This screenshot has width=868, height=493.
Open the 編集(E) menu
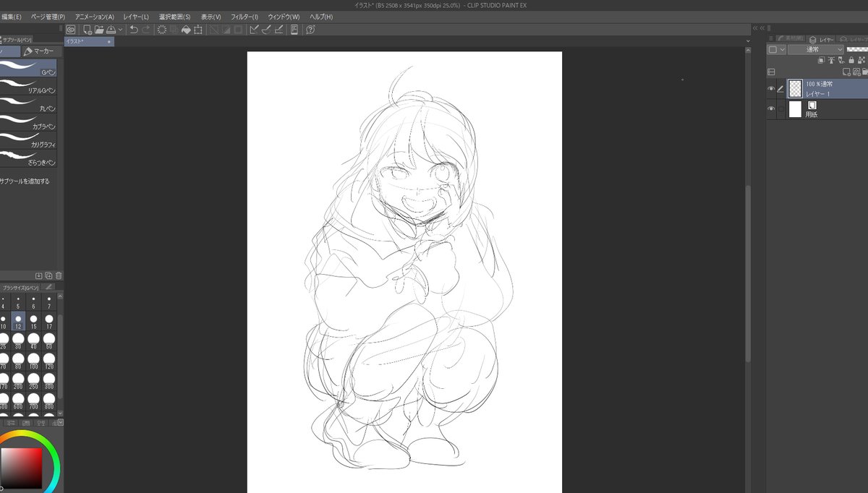[x=11, y=17]
